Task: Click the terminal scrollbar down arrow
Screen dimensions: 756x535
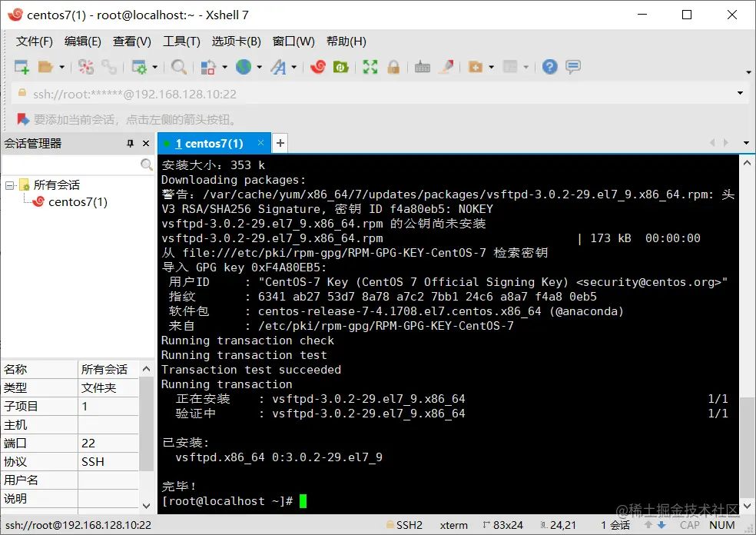Action: tap(747, 506)
